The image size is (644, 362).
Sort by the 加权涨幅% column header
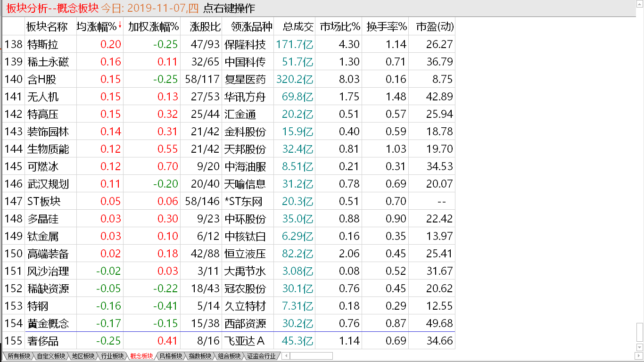click(x=153, y=27)
